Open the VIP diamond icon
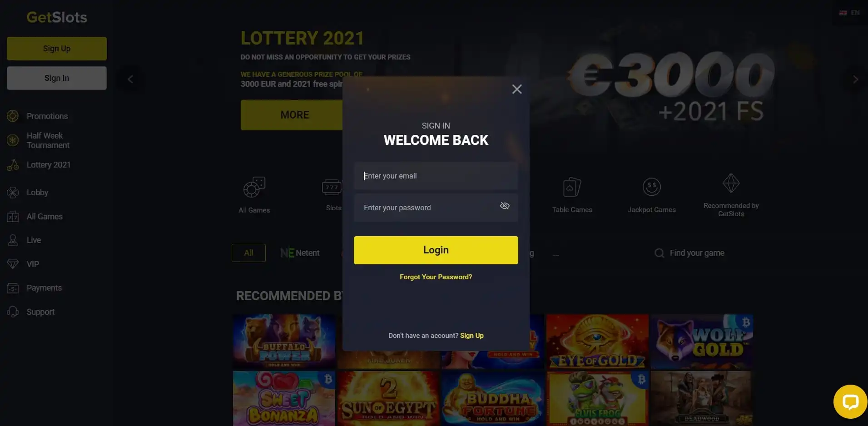 [13, 264]
